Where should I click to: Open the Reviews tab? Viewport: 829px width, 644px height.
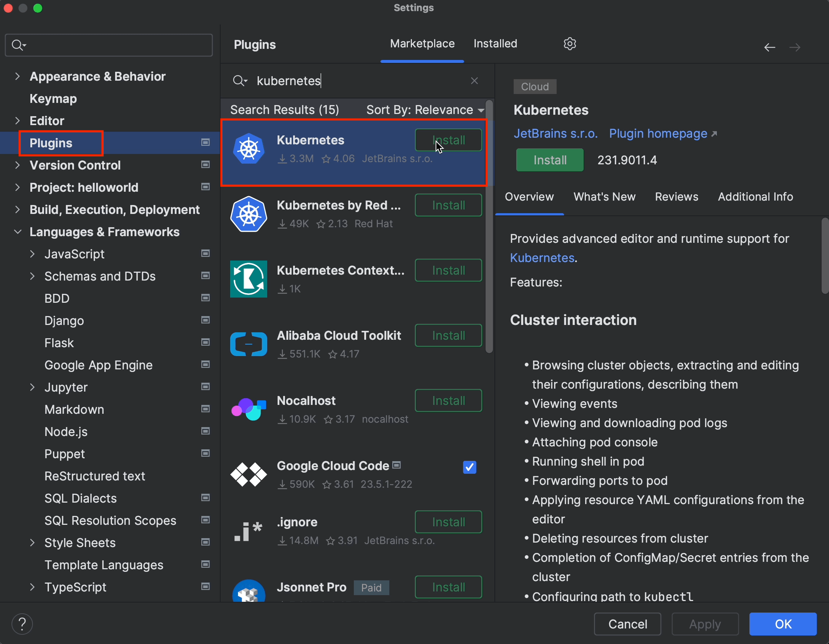pos(677,197)
